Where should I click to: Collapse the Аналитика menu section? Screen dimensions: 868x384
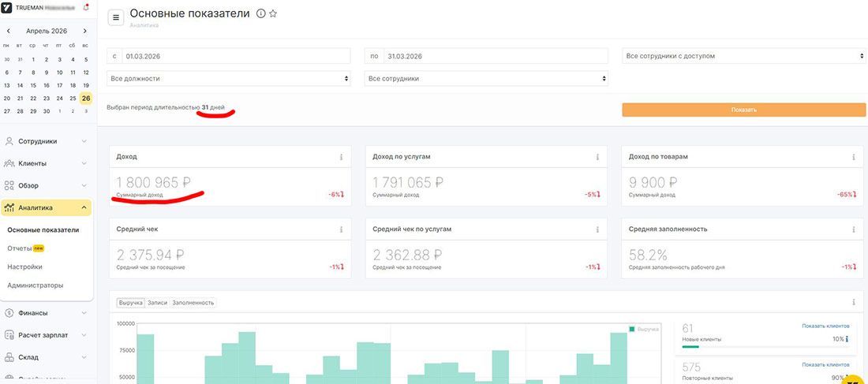tap(84, 207)
